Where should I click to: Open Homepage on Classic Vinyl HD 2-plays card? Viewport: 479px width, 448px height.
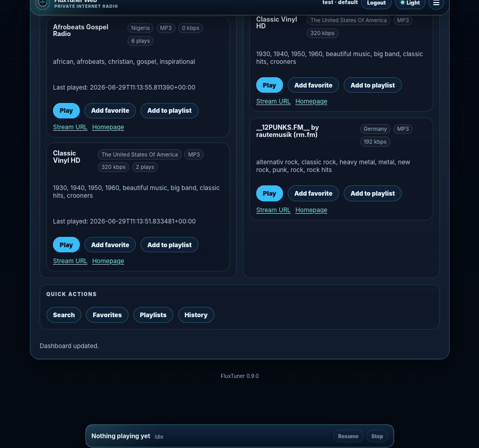[108, 261]
